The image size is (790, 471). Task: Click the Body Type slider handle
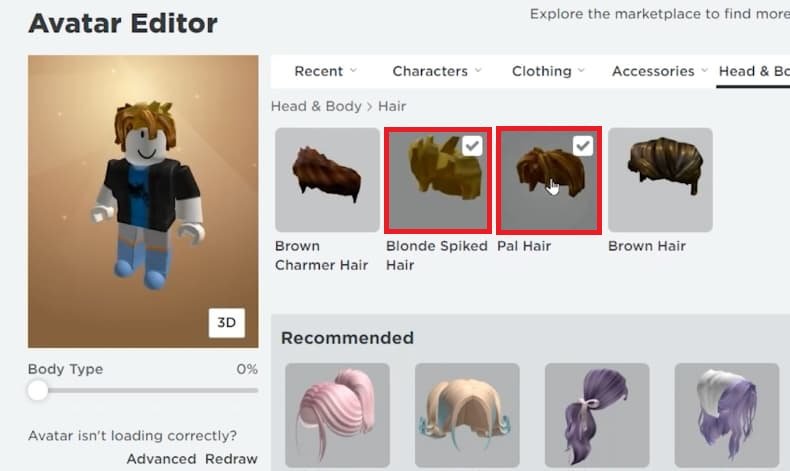tap(38, 390)
